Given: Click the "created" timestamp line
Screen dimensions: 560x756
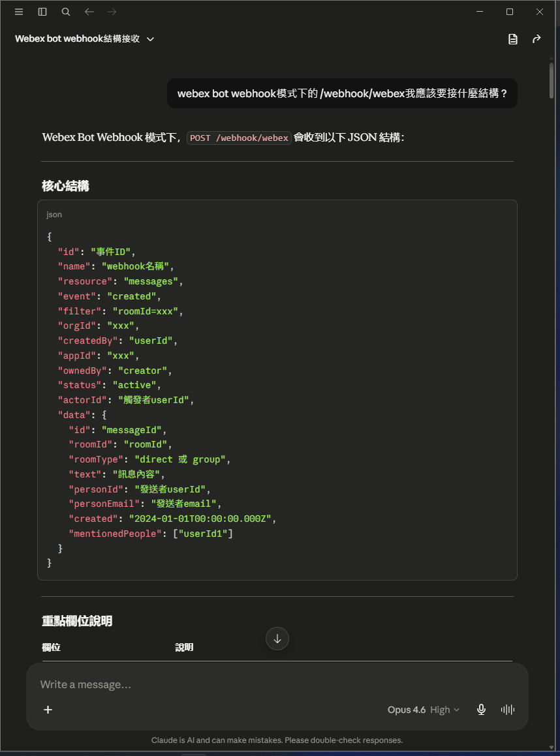Looking at the screenshot, I should click(x=172, y=519).
